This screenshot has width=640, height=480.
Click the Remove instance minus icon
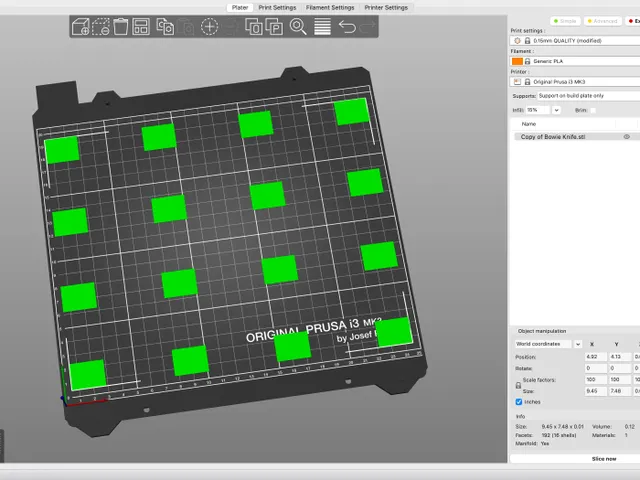click(231, 27)
